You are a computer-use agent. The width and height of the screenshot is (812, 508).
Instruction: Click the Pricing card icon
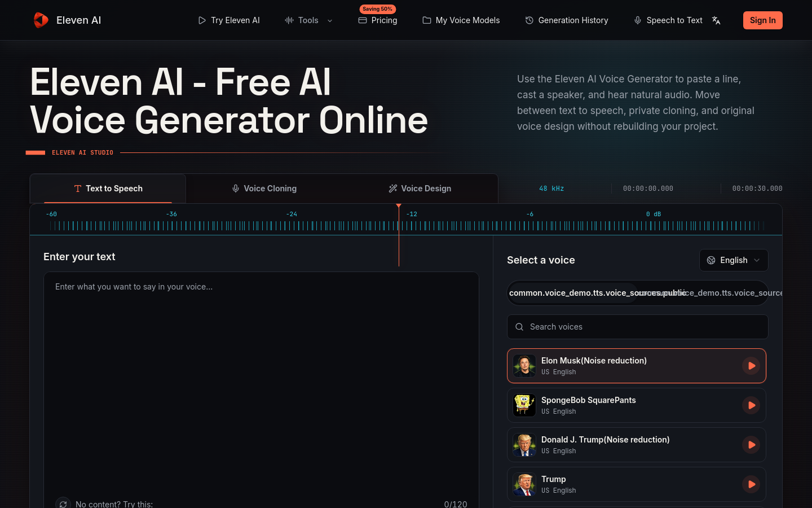(363, 20)
